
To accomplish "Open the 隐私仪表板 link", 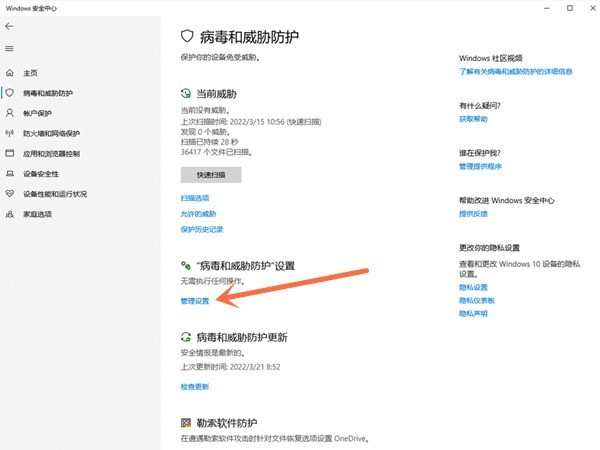I will [x=477, y=300].
